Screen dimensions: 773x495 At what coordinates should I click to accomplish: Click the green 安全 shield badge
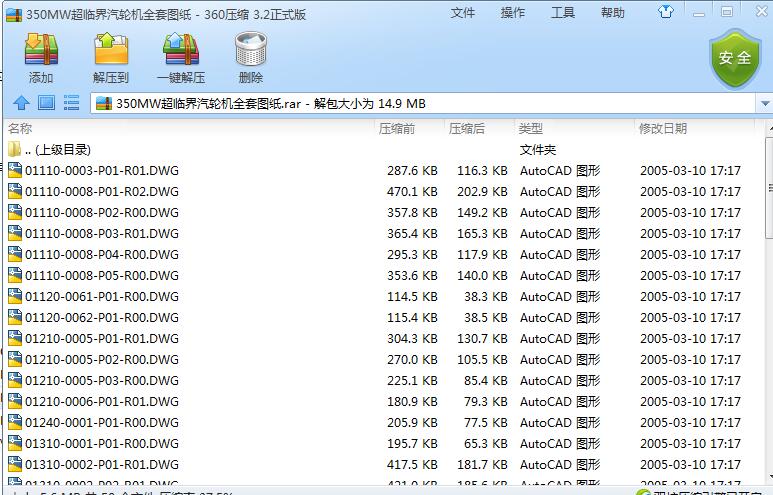735,59
